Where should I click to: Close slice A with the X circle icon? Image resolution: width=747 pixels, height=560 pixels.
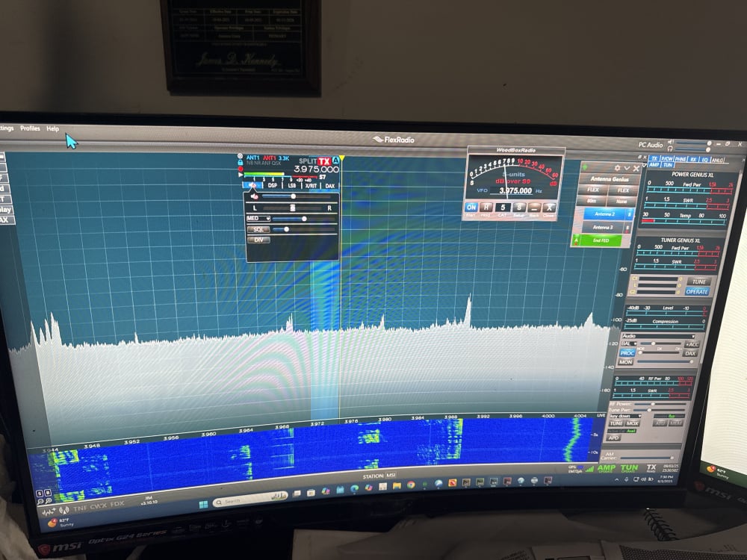(x=240, y=156)
